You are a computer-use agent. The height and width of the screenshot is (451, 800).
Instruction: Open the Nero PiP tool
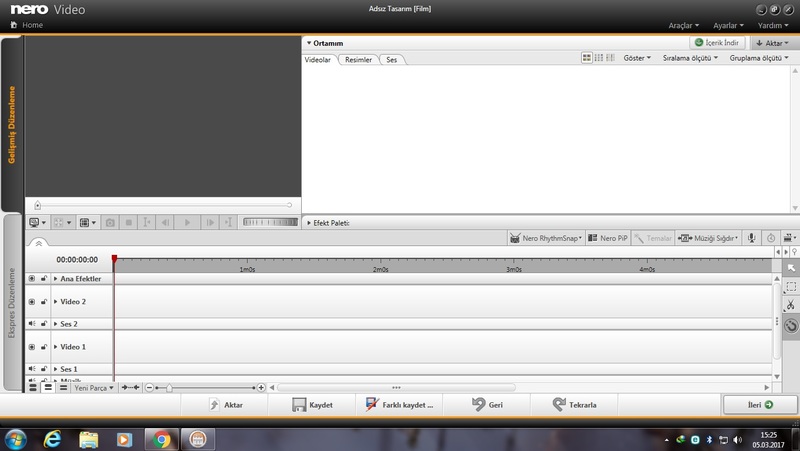608,238
